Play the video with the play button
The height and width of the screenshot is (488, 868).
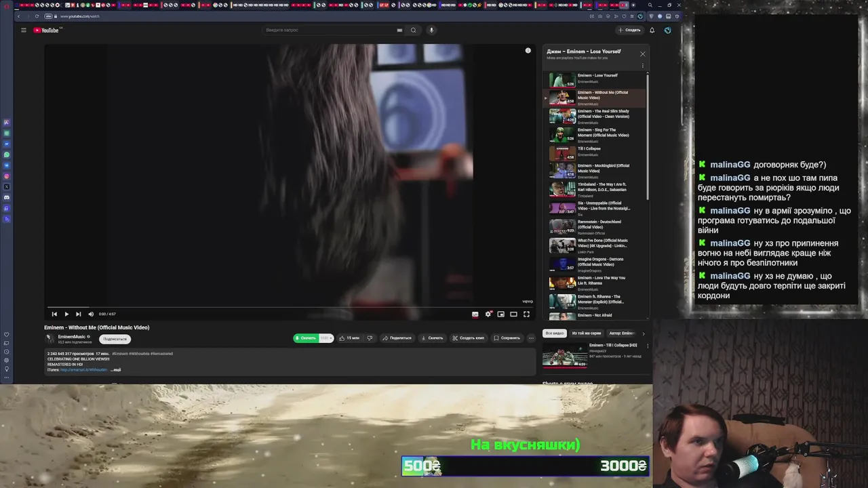click(66, 314)
